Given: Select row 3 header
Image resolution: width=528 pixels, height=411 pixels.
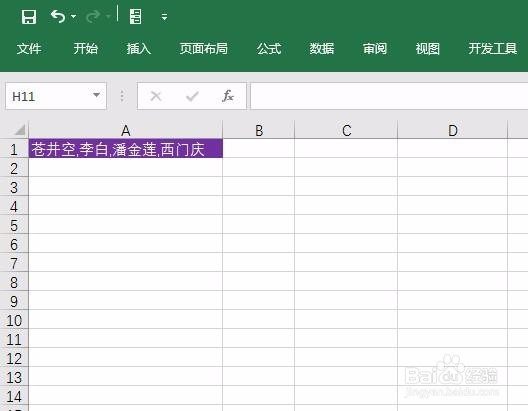Looking at the screenshot, I should click(14, 187).
